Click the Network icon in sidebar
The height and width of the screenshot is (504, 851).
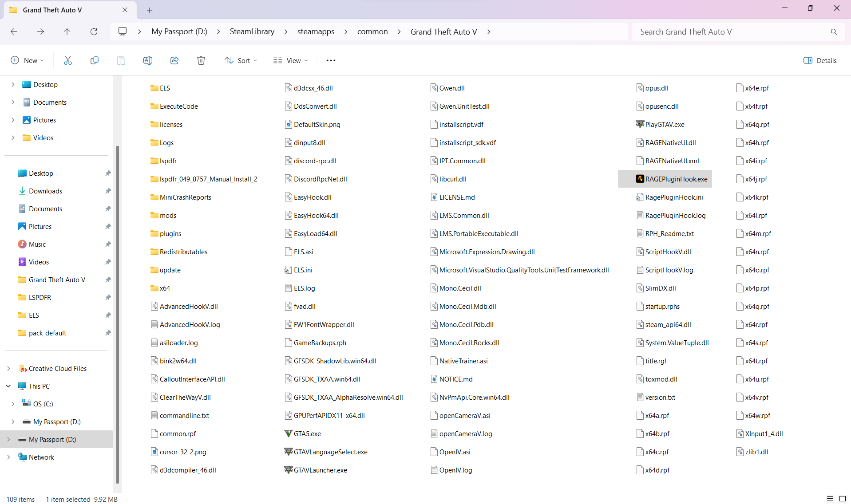[x=22, y=457]
